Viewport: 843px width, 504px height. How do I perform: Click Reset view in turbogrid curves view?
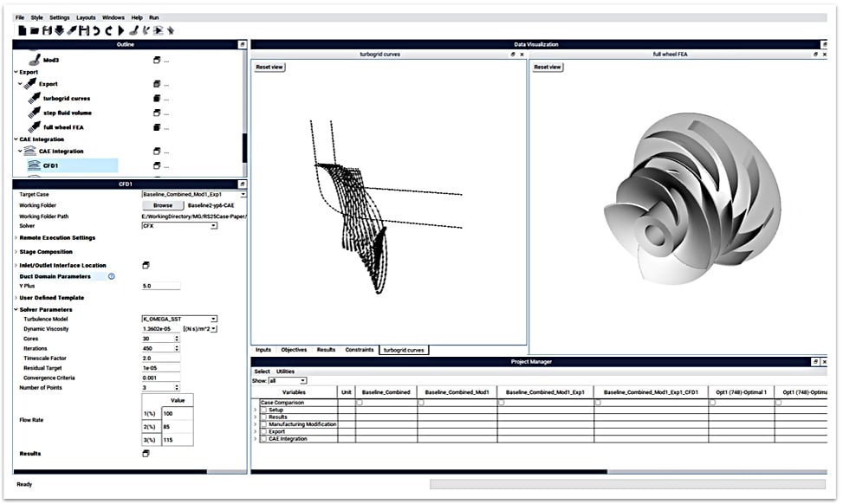(x=269, y=68)
